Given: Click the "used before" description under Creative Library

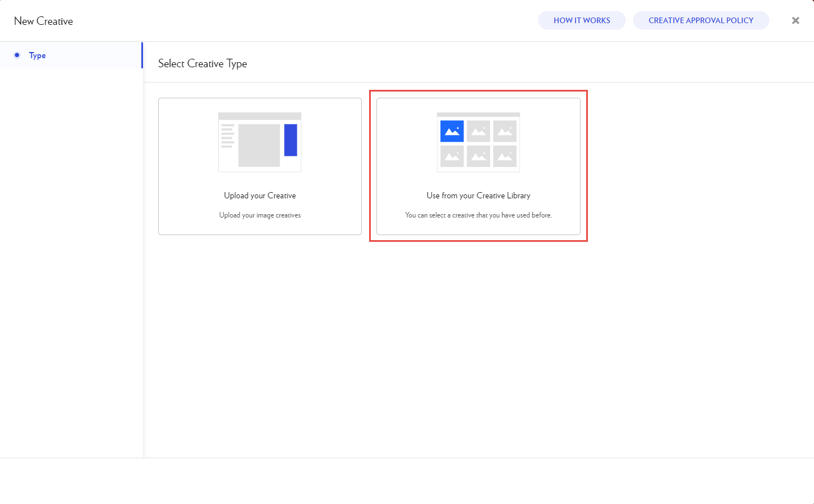Looking at the screenshot, I should pyautogui.click(x=478, y=215).
